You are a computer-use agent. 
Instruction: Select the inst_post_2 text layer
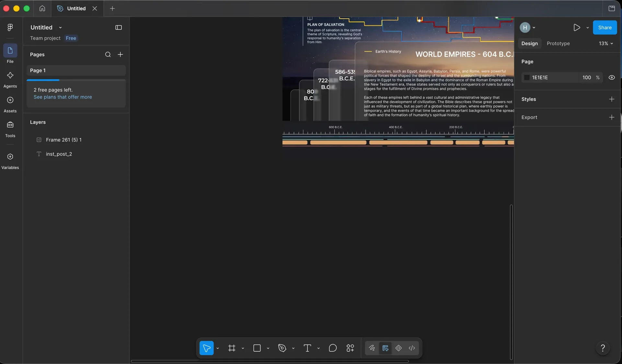[76, 154]
